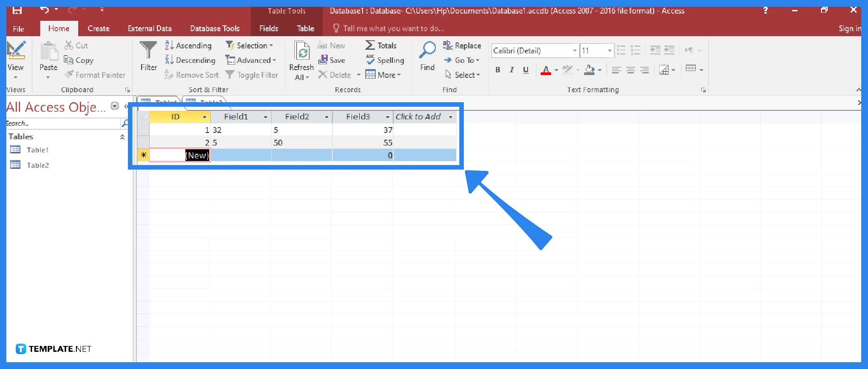Open the Field1 column header dropdown

click(x=265, y=117)
